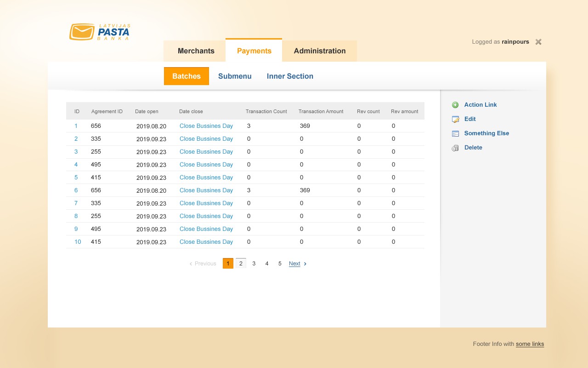Screen dimensions: 588x368
Task: Click the Rev amount column header
Action: 405,111
